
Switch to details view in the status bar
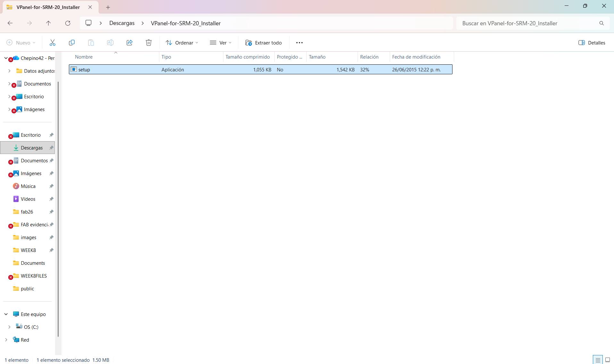[x=598, y=360]
